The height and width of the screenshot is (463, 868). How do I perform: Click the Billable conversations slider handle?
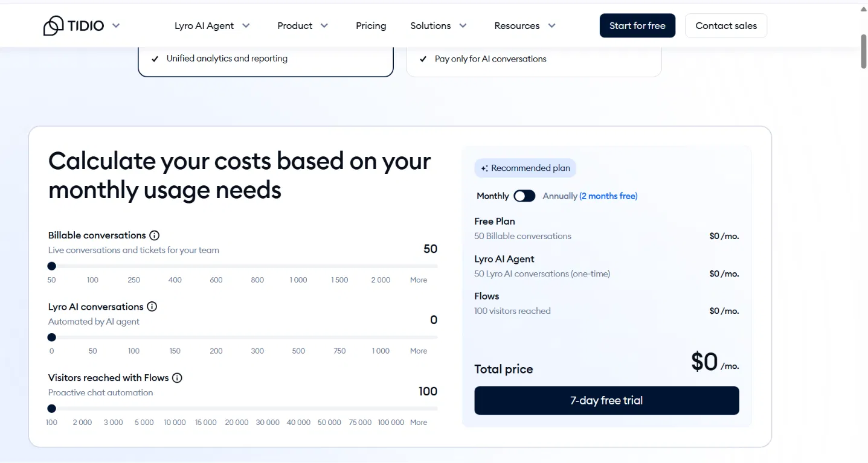pyautogui.click(x=52, y=266)
